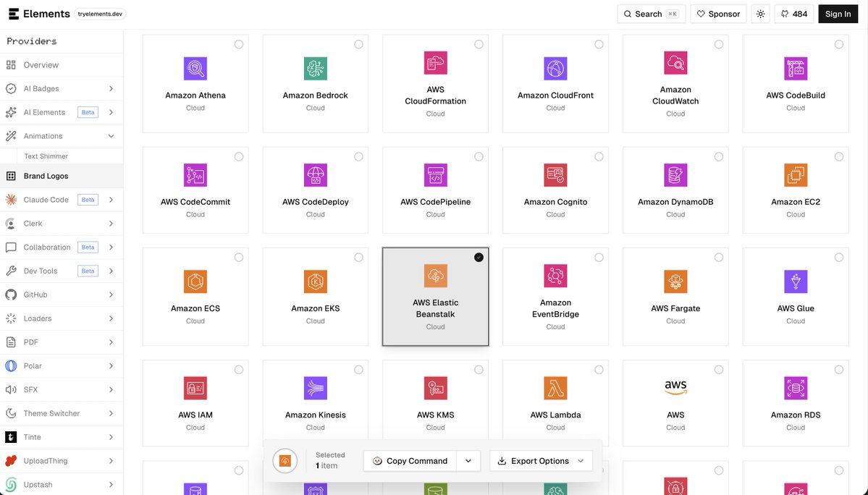
Task: Open the GitHub sidebar item
Action: 62,295
